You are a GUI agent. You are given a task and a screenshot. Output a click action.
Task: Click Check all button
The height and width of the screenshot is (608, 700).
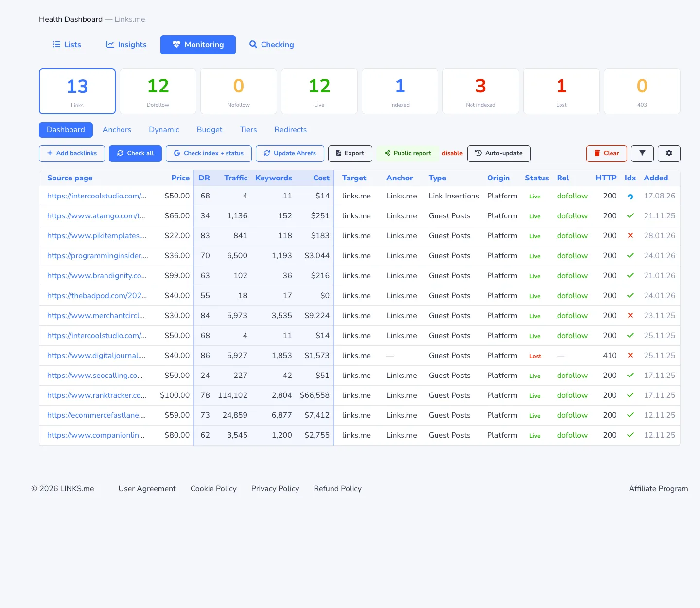(x=135, y=153)
